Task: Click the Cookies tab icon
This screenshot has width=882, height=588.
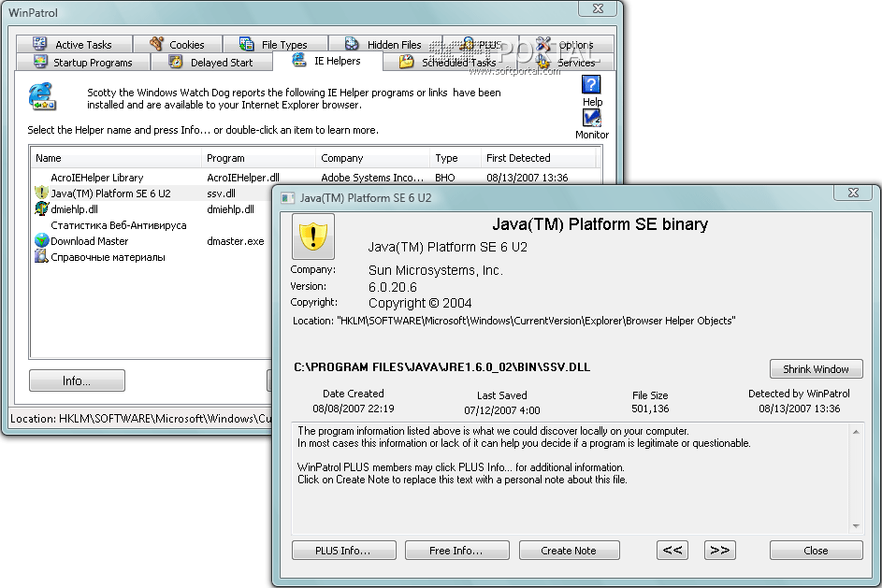Action: click(x=156, y=44)
